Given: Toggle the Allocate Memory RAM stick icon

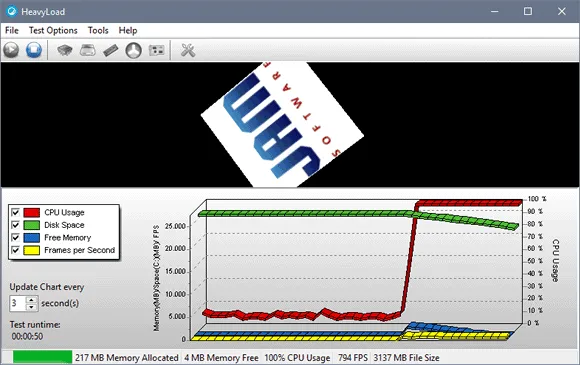Looking at the screenshot, I should (x=111, y=50).
